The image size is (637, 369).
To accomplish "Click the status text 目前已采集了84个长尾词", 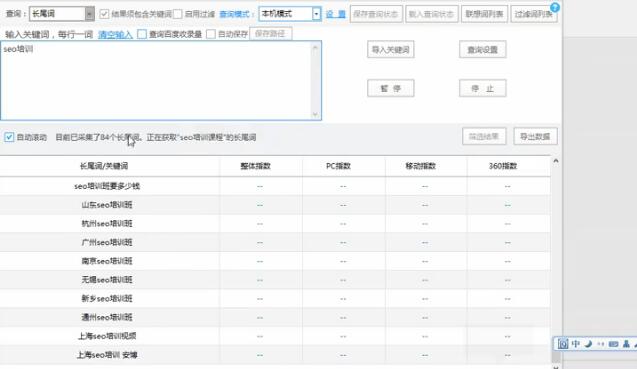I will (98, 137).
